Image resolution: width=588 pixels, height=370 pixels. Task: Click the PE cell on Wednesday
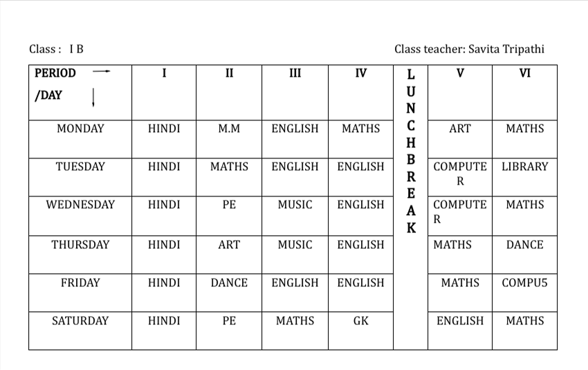click(229, 205)
